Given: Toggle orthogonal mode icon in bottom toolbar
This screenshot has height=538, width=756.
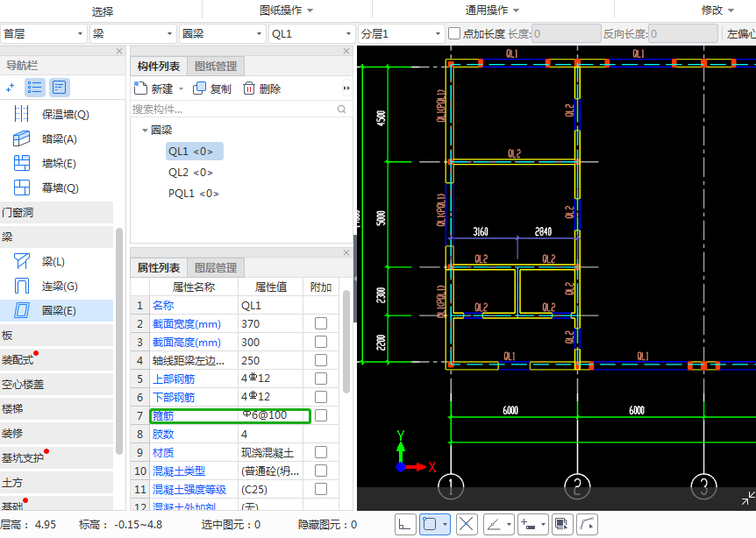Looking at the screenshot, I should [x=404, y=524].
